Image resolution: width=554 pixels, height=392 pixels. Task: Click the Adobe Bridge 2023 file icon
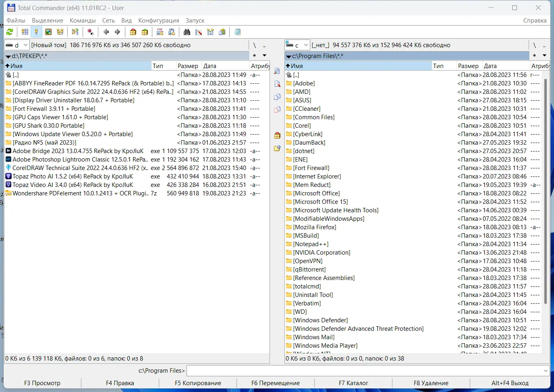pos(8,151)
